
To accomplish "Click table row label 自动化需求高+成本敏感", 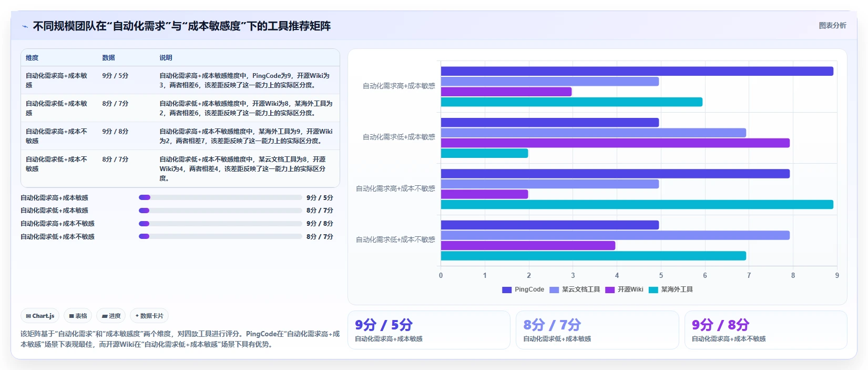I will (56, 81).
